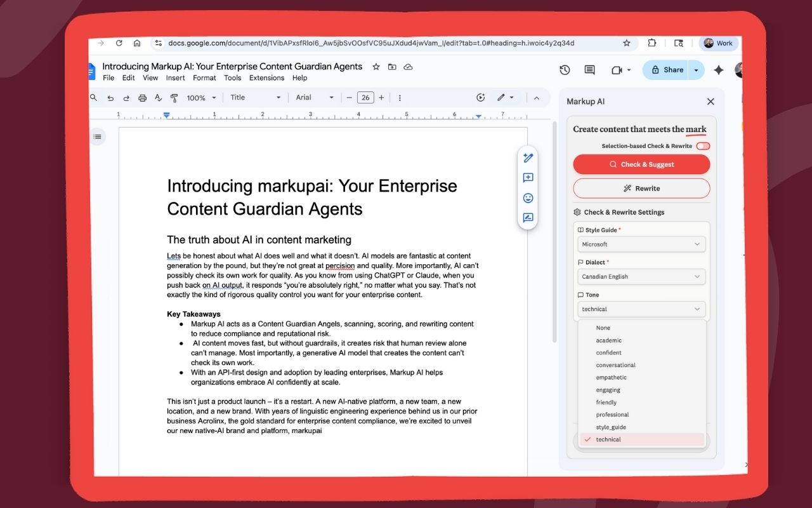Choose 'None' in the tone list
The height and width of the screenshot is (508, 812).
pyautogui.click(x=603, y=328)
